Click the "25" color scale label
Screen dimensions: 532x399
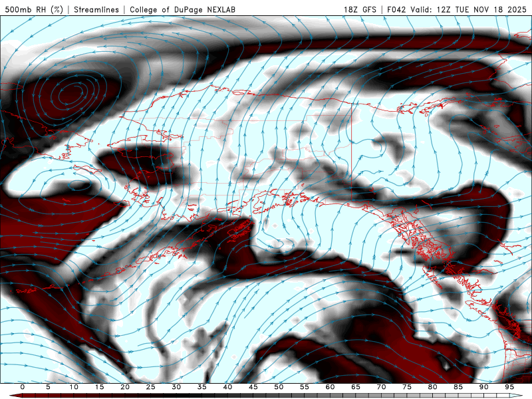pos(151,387)
